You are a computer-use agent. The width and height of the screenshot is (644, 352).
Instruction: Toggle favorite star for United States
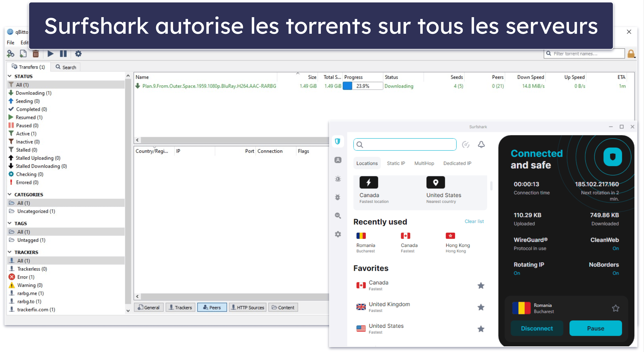point(481,329)
